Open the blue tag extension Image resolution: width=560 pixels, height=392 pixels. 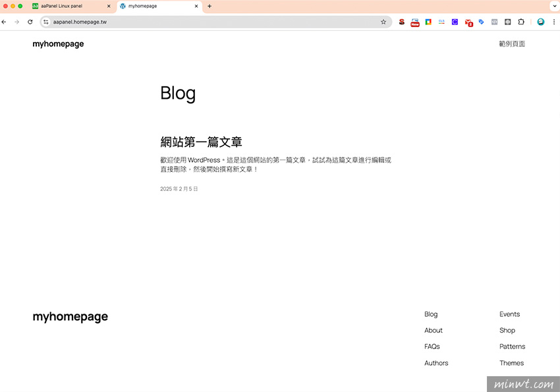pyautogui.click(x=481, y=22)
